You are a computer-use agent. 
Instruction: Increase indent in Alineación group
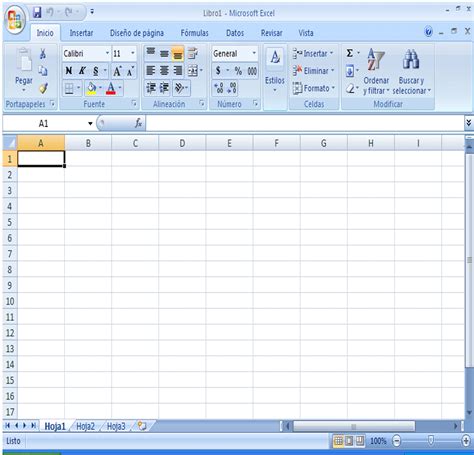[x=164, y=88]
